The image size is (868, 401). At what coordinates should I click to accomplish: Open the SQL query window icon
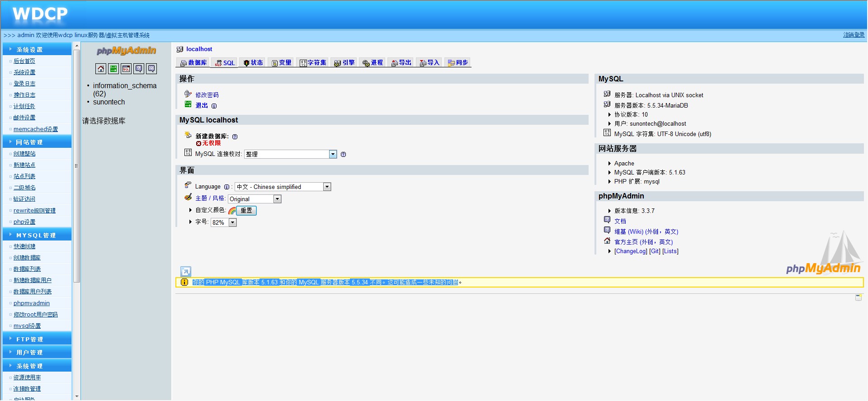tap(126, 69)
